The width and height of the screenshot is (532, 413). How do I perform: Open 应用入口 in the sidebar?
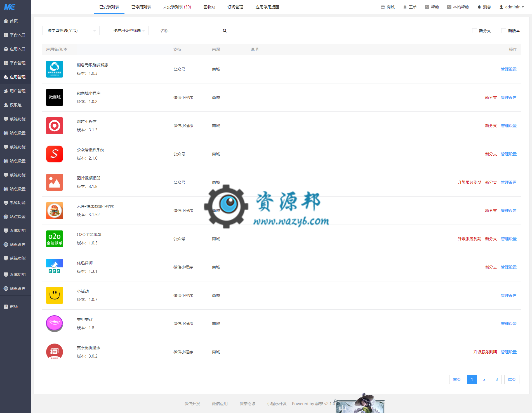coord(15,49)
